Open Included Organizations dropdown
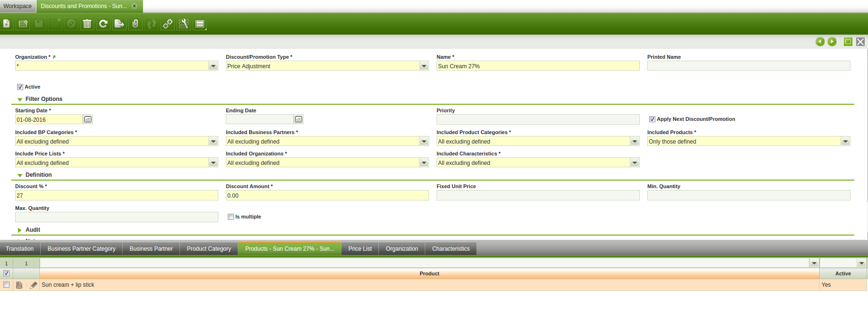The height and width of the screenshot is (318, 868). tap(424, 163)
